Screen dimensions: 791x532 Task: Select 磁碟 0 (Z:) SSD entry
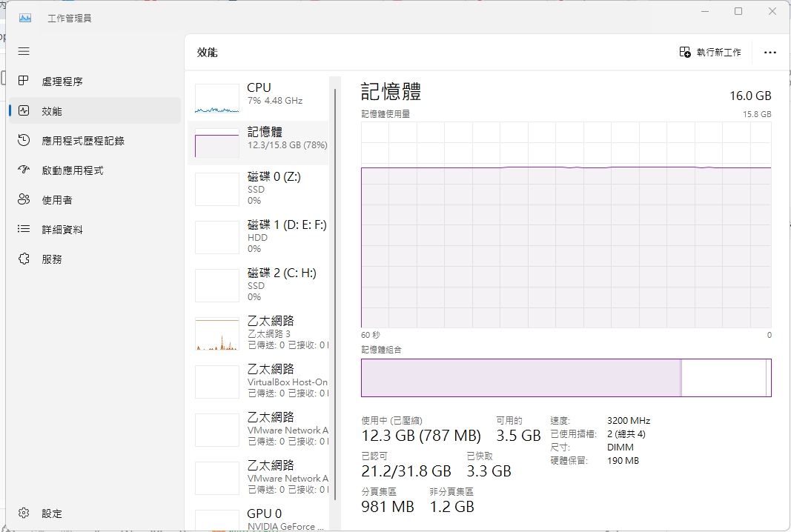pos(259,188)
